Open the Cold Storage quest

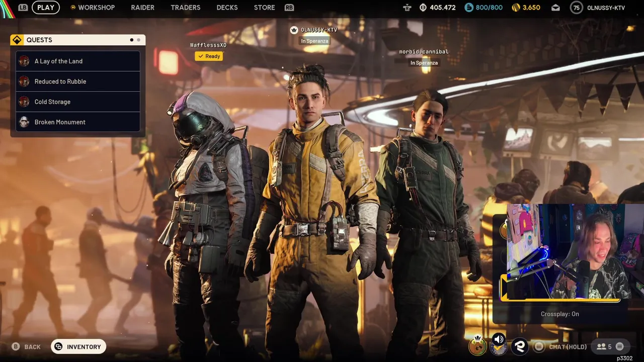(78, 102)
